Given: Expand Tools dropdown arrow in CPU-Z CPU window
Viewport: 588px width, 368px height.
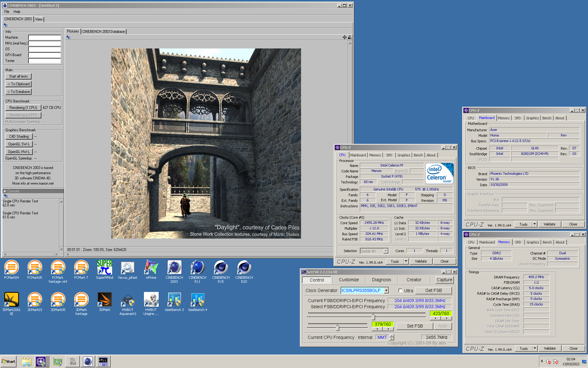Looking at the screenshot, I should tap(406, 261).
